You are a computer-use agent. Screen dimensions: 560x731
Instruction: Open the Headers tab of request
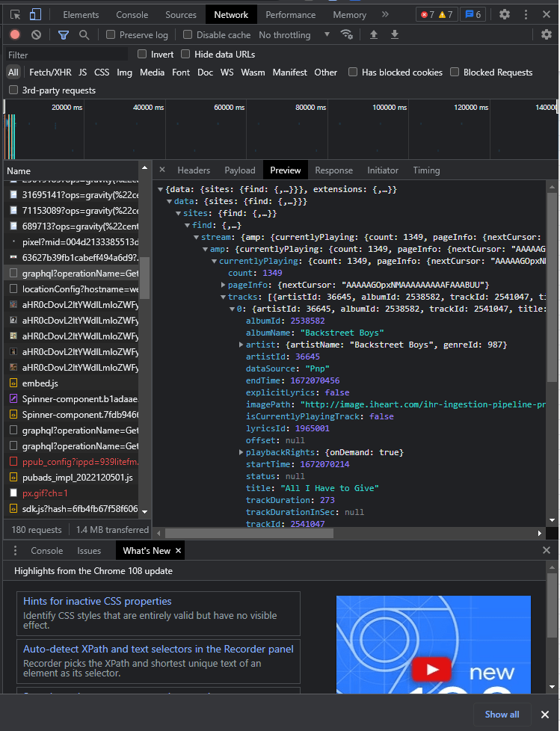[194, 170]
